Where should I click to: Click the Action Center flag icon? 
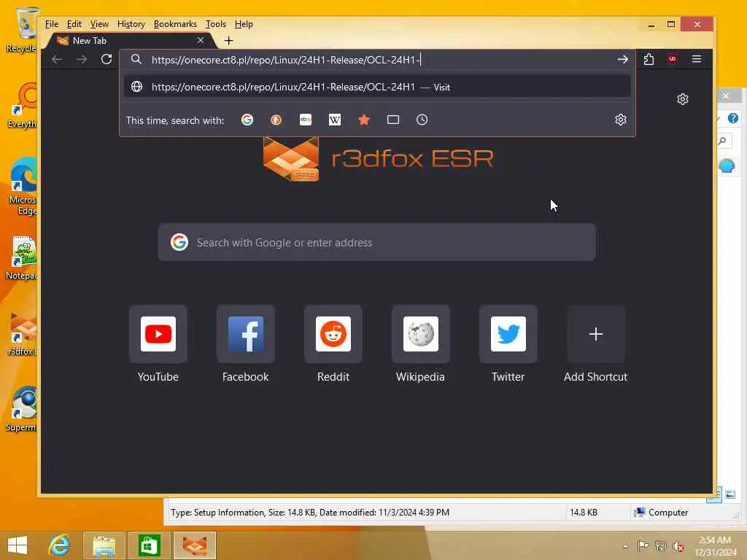tap(643, 545)
